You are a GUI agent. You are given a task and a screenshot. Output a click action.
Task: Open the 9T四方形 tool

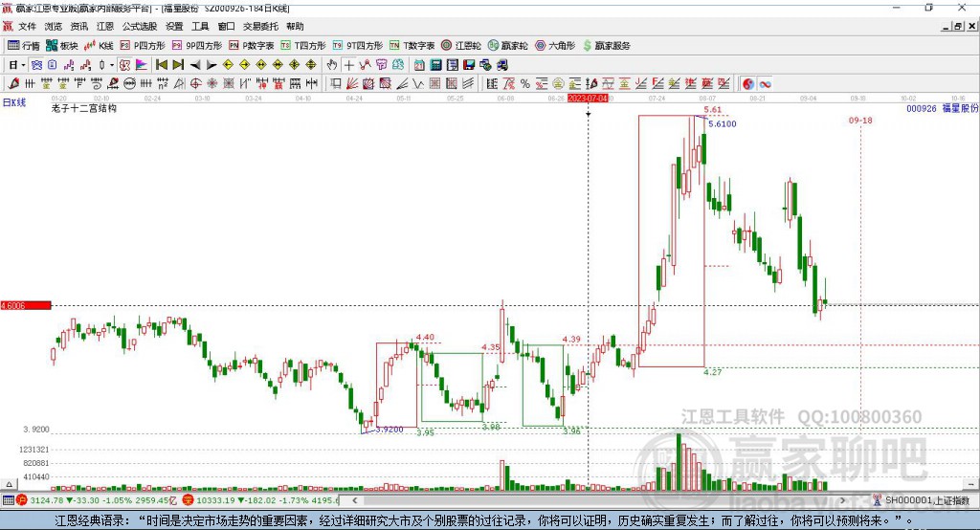coord(358,46)
